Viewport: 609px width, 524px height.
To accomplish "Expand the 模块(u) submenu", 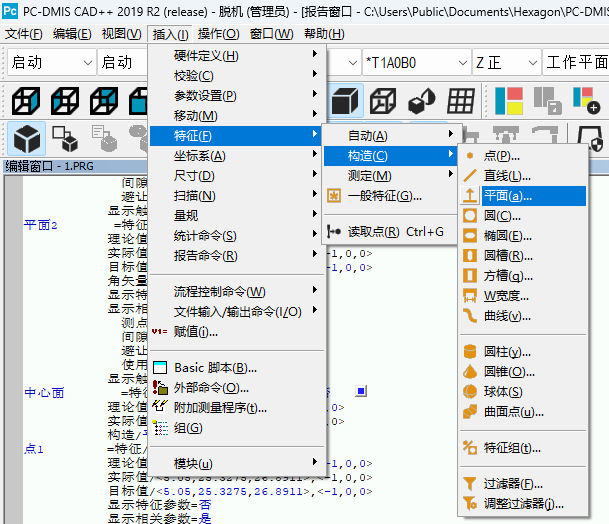I will click(237, 463).
